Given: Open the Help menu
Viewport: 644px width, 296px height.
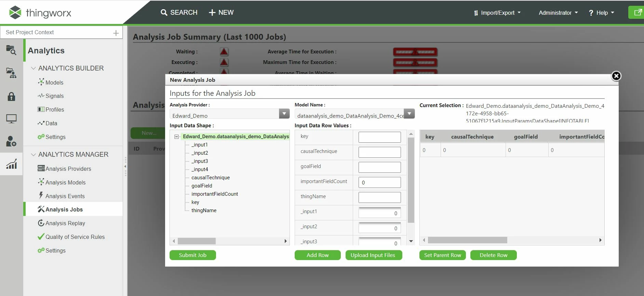Looking at the screenshot, I should coord(601,13).
